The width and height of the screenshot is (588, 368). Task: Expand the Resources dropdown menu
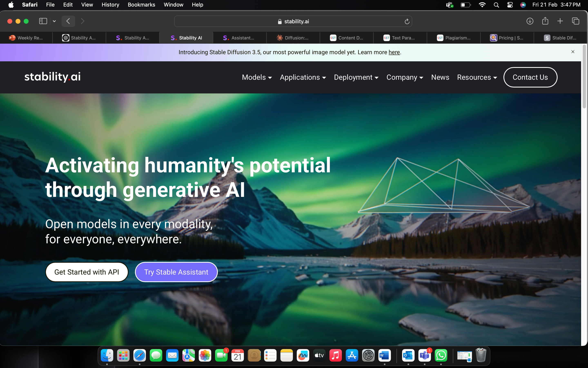pyautogui.click(x=477, y=77)
